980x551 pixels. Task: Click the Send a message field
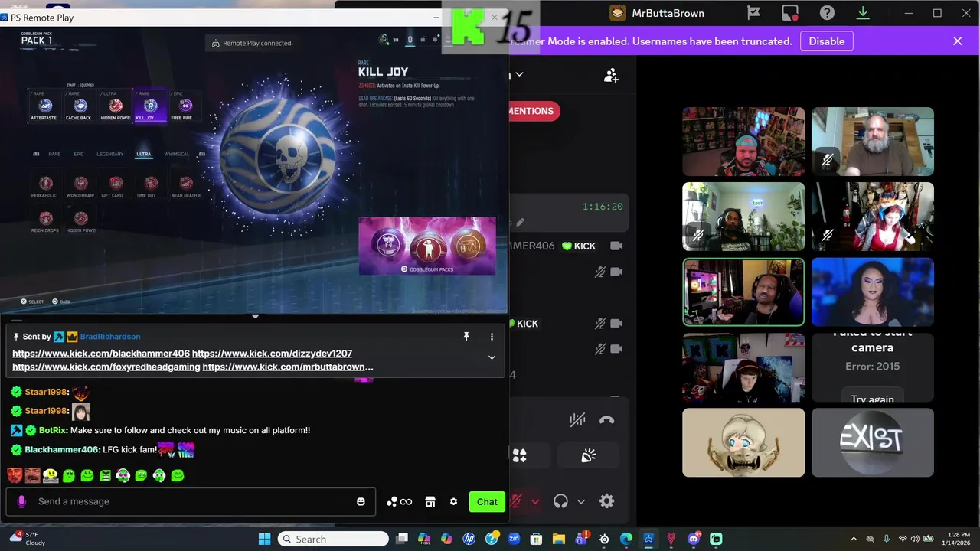coord(191,501)
